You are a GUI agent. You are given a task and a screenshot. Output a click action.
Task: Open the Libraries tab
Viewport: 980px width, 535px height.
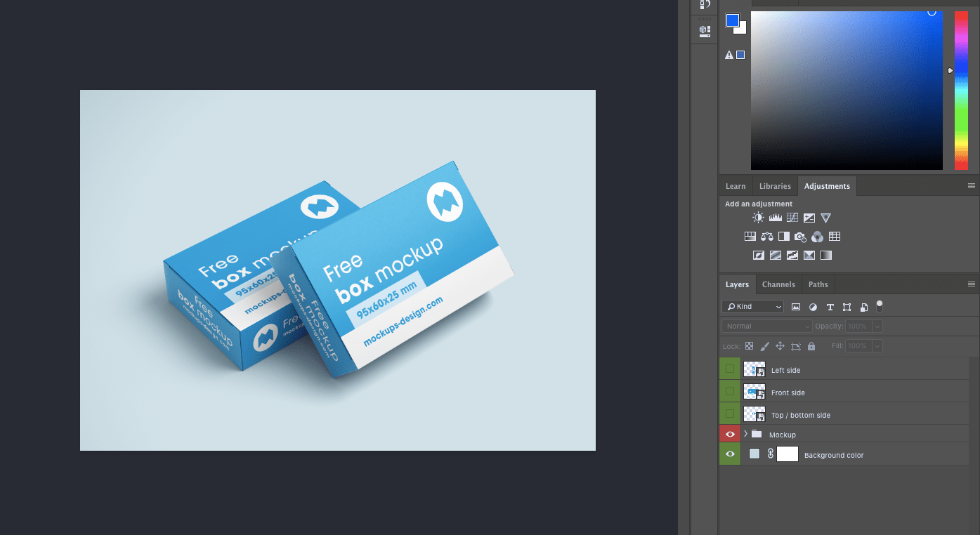[x=775, y=185]
